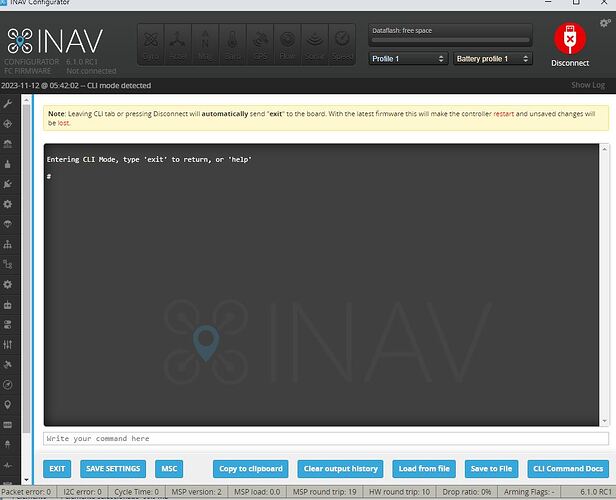Click the yellow CLI note banner
Image resolution: width=616 pixels, height=500 pixels.
click(x=326, y=118)
